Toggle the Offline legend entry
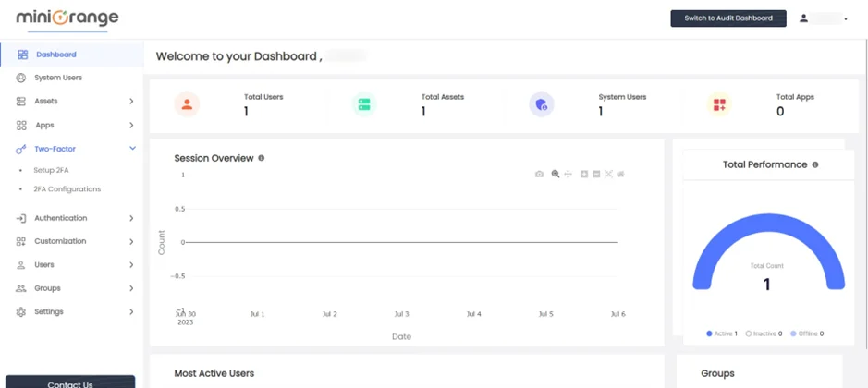Image resolution: width=868 pixels, height=388 pixels. point(807,333)
